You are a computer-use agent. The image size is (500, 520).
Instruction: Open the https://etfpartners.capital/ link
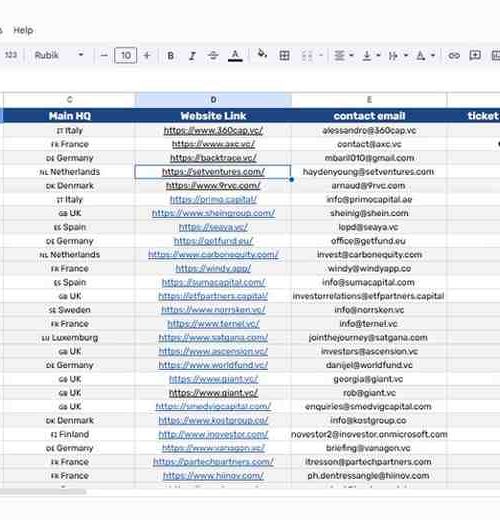(x=213, y=296)
